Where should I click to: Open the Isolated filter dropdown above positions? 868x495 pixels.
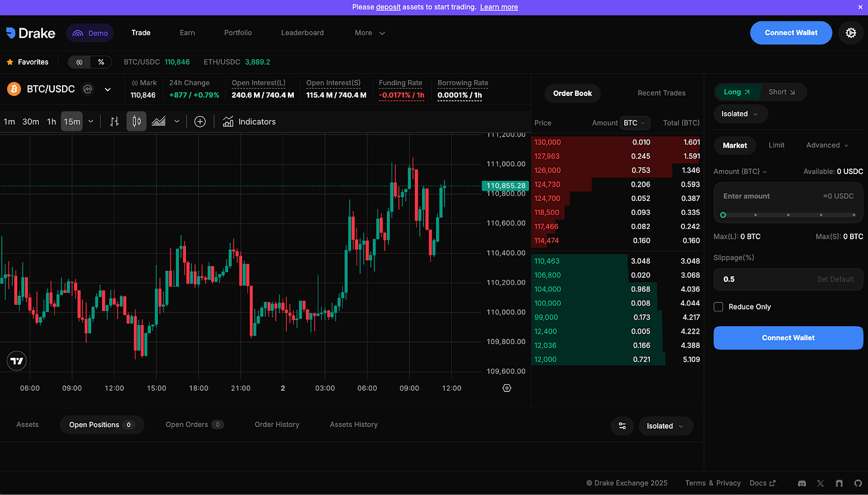[x=666, y=426]
